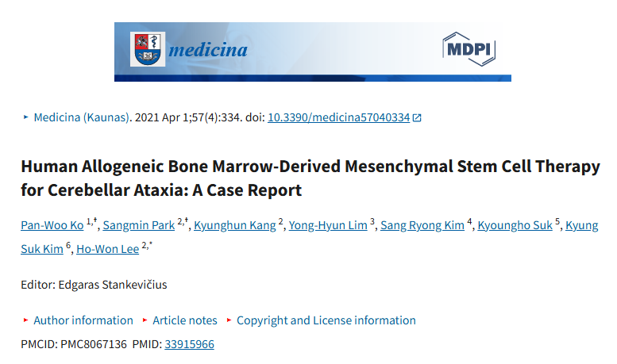
Task: Open DOI link 10.3390/medicina57040334
Action: point(339,117)
